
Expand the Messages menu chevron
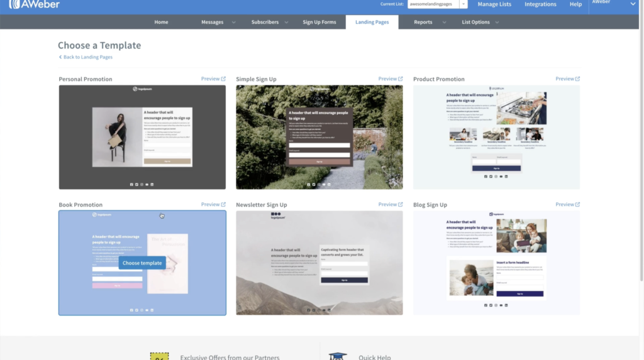(x=234, y=22)
